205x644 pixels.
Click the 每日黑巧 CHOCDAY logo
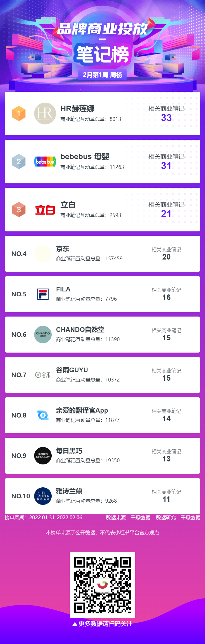coord(43,456)
